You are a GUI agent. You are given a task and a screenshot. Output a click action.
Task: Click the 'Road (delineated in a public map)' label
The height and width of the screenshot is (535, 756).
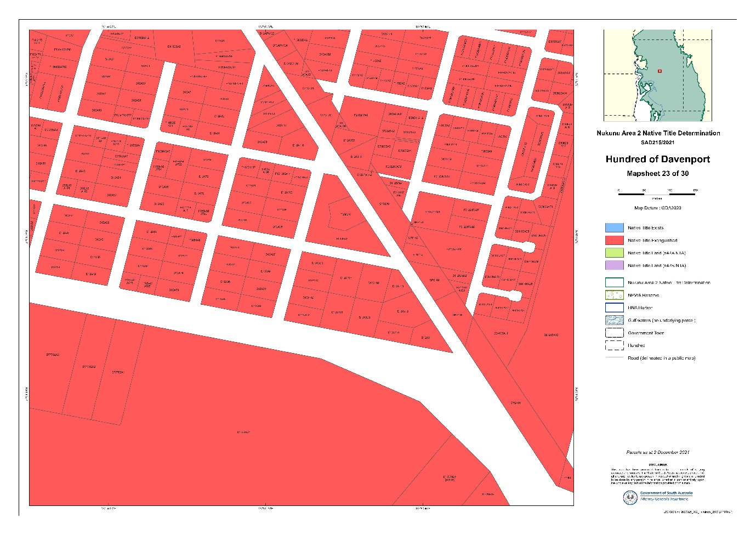(661, 358)
